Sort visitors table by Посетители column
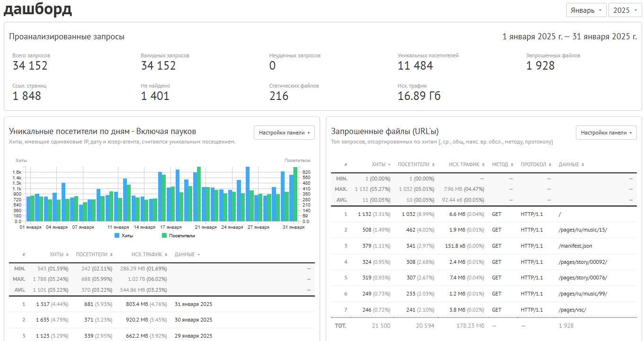This screenshot has width=644, height=341. (x=94, y=254)
